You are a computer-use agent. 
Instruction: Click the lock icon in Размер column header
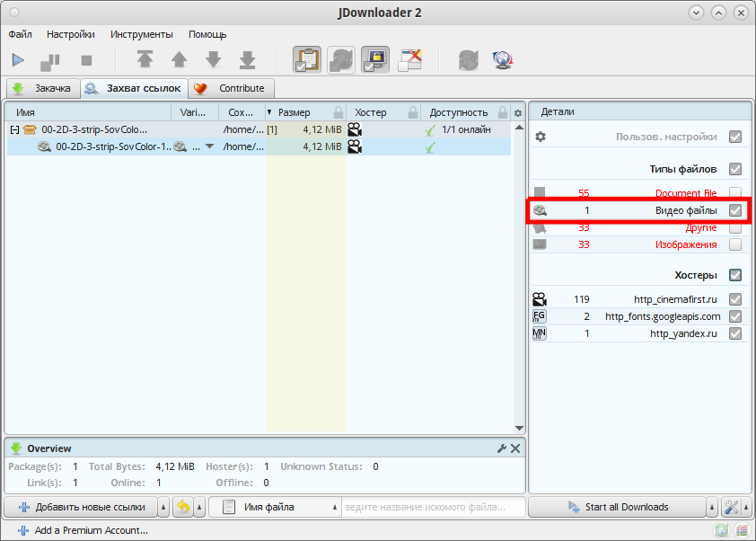tap(338, 112)
